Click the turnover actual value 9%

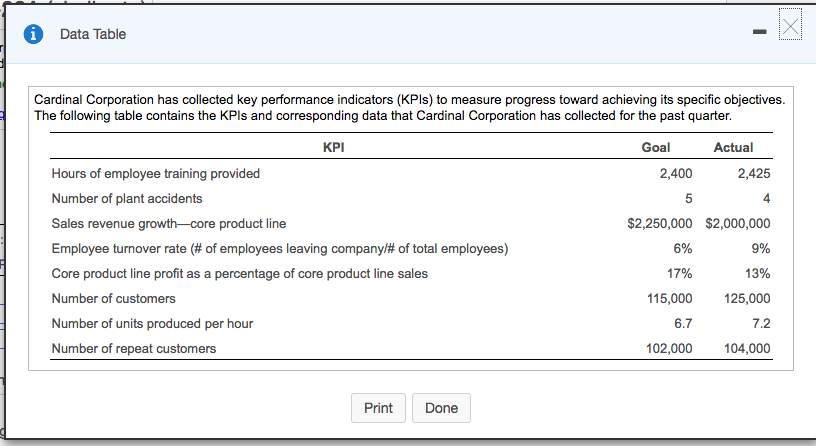[x=761, y=248]
